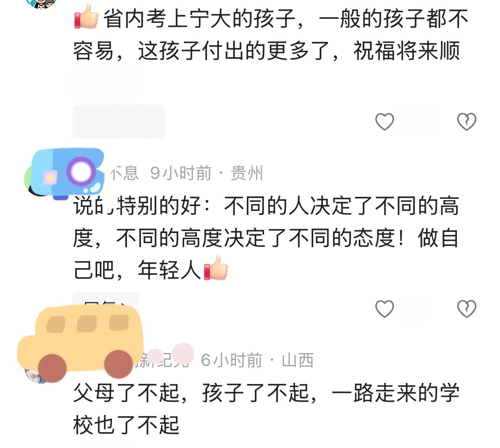
Task: Tap the thumbs-up emoji before 省内考上宁大
Action: click(86, 17)
